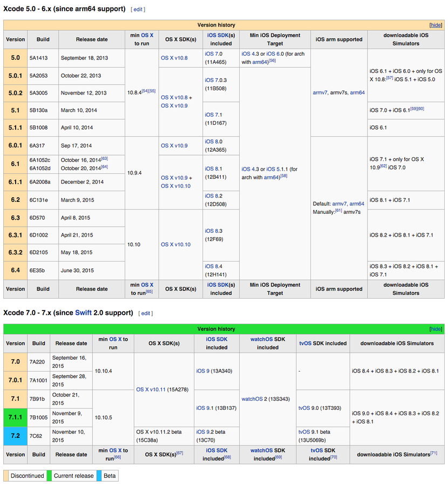The width and height of the screenshot is (448, 486).
Task: Open iOS SDK link in top table header
Action: coord(218,35)
